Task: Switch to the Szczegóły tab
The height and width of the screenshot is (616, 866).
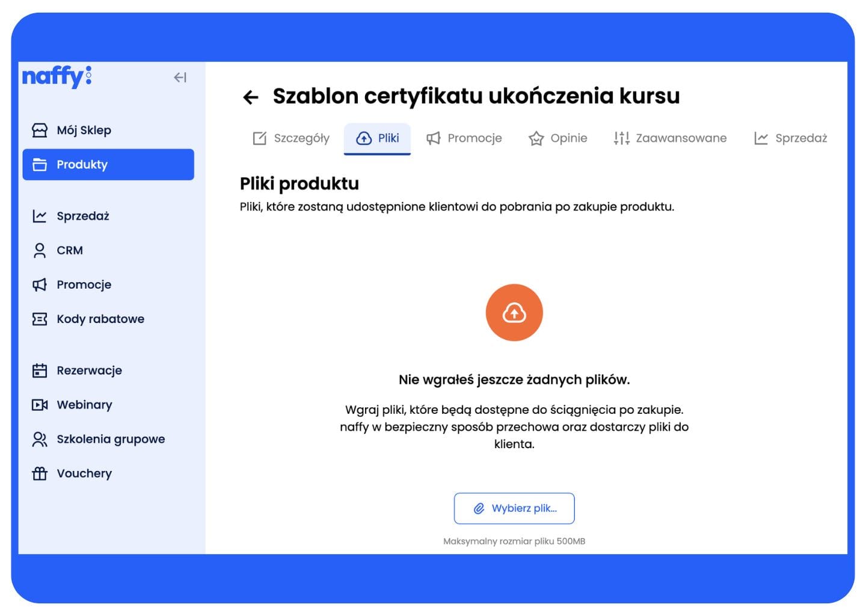Action: (x=291, y=138)
